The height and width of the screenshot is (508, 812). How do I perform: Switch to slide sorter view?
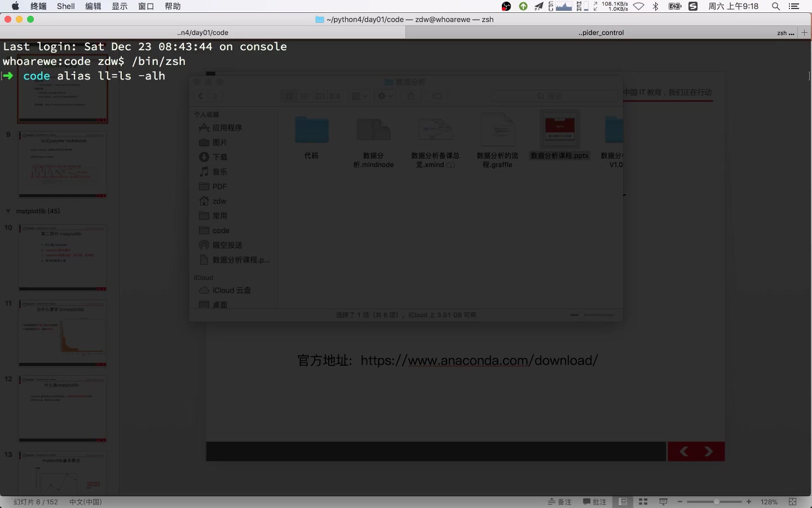pyautogui.click(x=643, y=501)
